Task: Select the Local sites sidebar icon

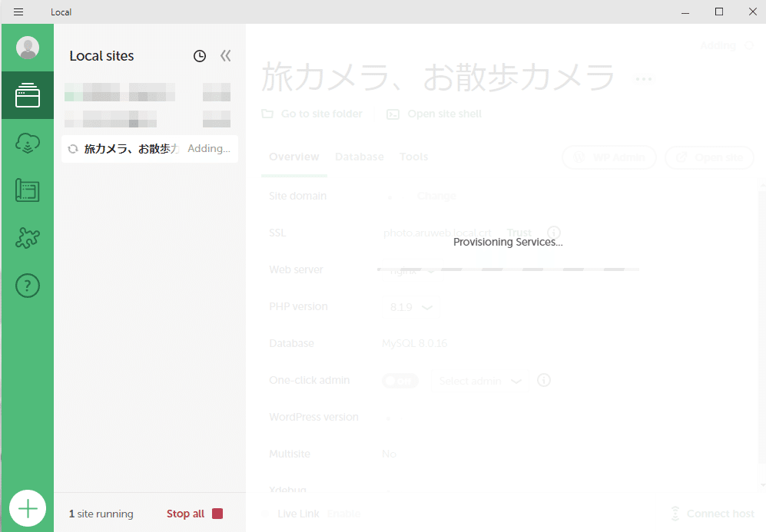Action: pyautogui.click(x=28, y=95)
